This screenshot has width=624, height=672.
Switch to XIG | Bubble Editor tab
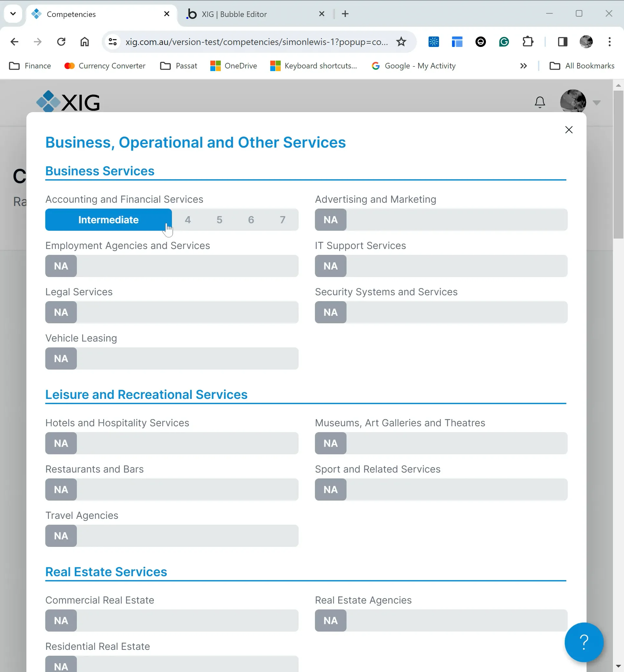255,14
